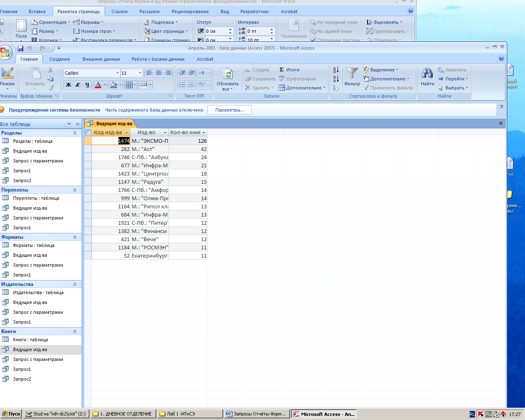Close the security warning bar
This screenshot has height=420, width=525.
(x=502, y=107)
